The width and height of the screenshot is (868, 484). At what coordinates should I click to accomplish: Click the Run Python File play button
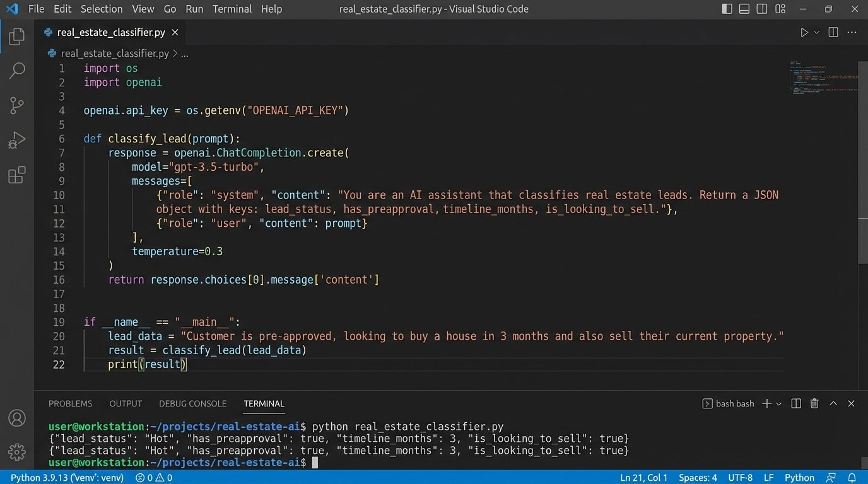click(804, 32)
